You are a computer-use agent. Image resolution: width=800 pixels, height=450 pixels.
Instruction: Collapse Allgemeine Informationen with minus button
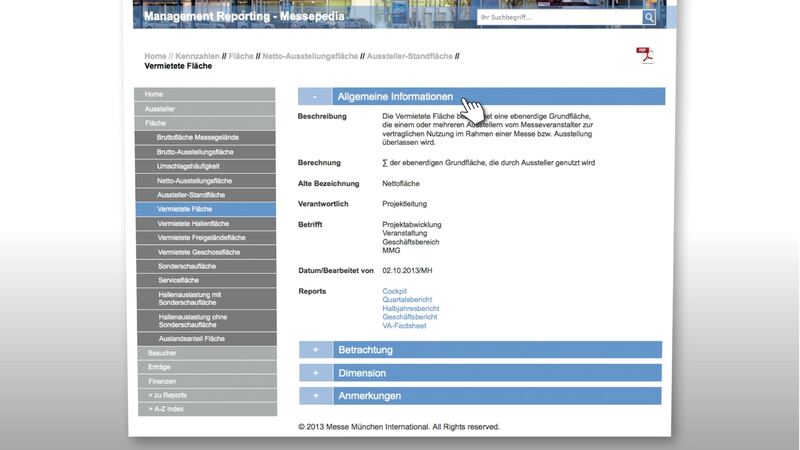(x=315, y=96)
